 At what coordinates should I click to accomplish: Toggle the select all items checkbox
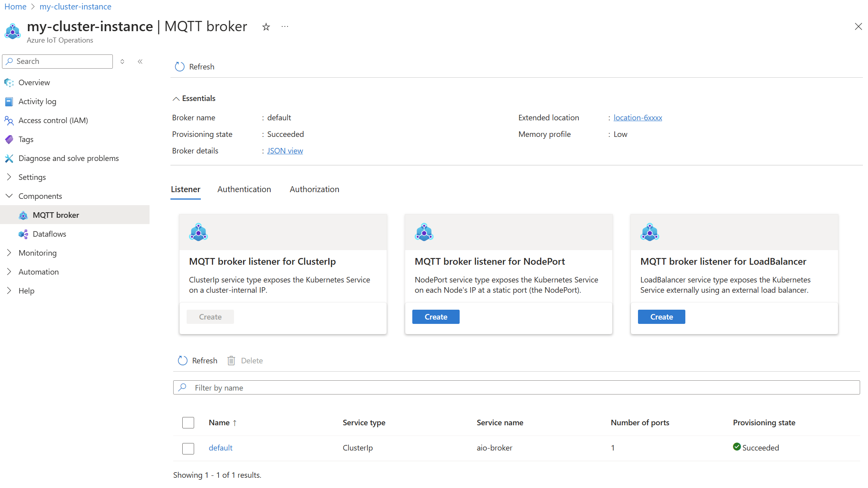coord(188,422)
